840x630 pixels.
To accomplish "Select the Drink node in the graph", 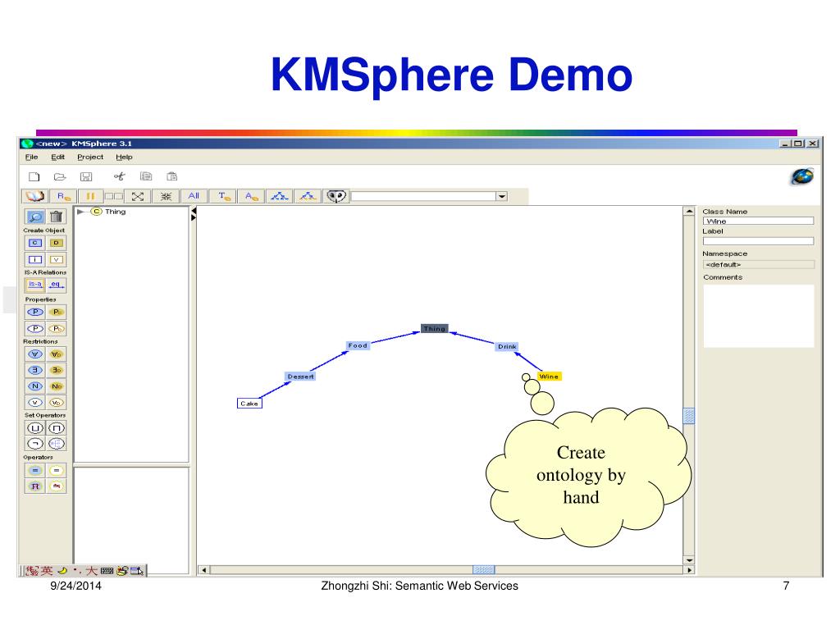I will click(x=507, y=347).
